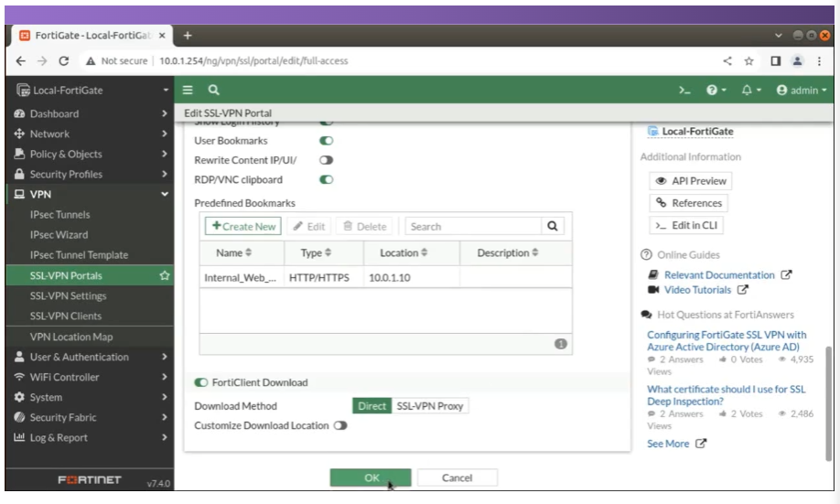Click OK to save portal
Viewport: 840px width, 504px height.
pyautogui.click(x=371, y=477)
